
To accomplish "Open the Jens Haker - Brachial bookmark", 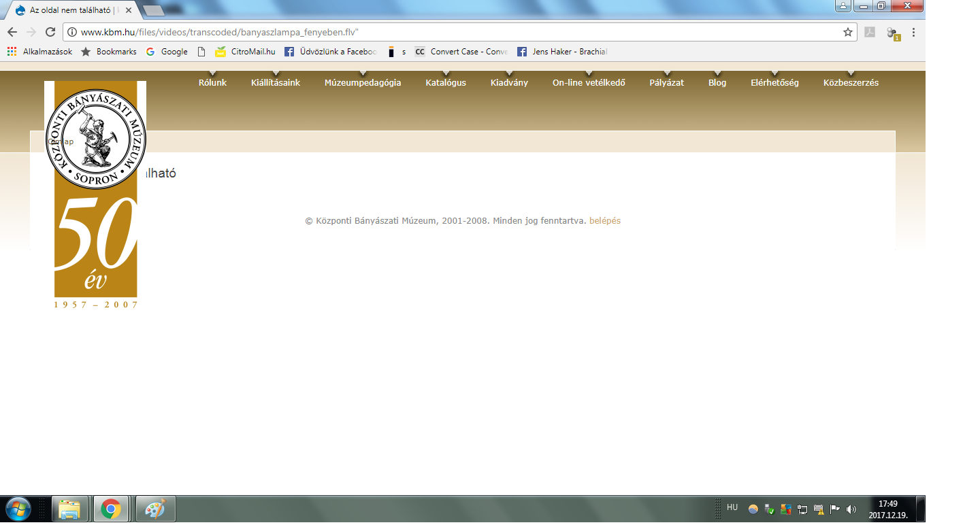I will click(x=562, y=52).
